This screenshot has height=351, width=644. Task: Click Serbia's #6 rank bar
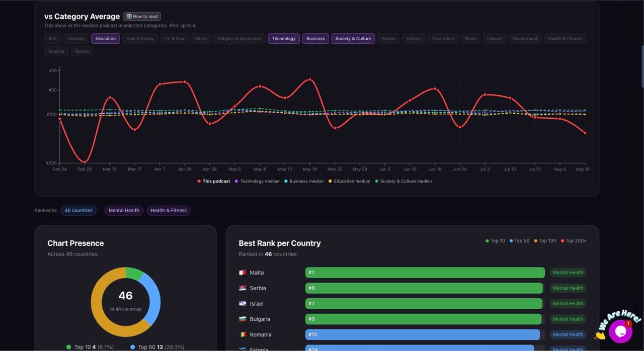pyautogui.click(x=424, y=288)
